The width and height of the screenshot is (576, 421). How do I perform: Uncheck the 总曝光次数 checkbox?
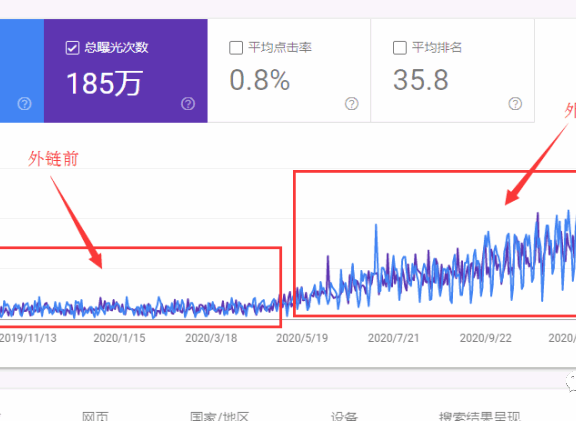(x=72, y=48)
